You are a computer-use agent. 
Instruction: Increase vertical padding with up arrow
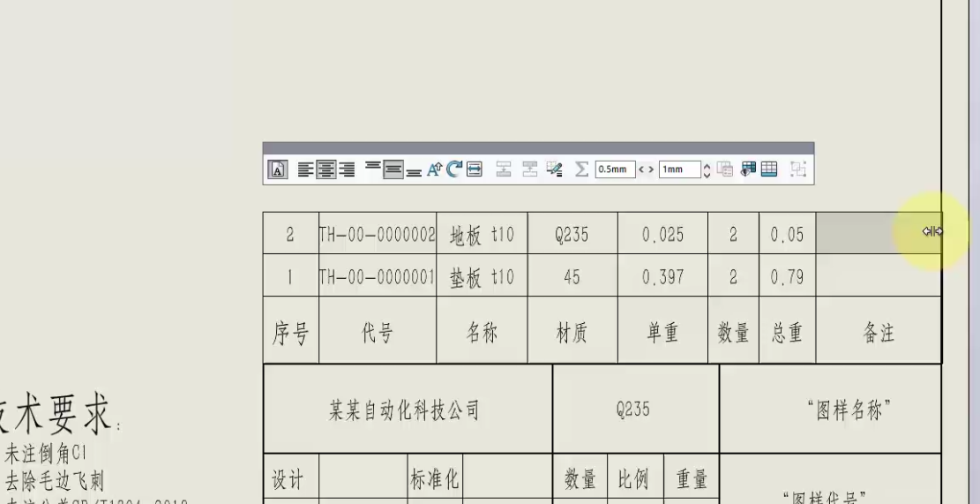[707, 165]
